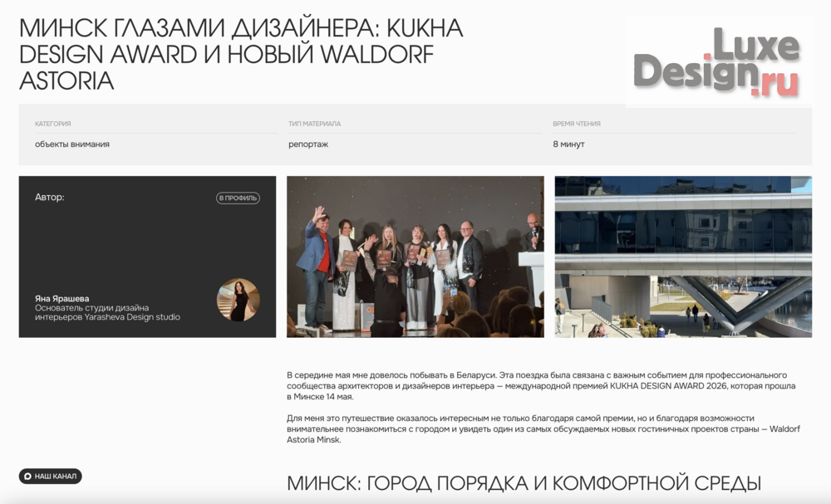Click heading 'Минск: город порядка и комфортной среды'

tap(524, 483)
